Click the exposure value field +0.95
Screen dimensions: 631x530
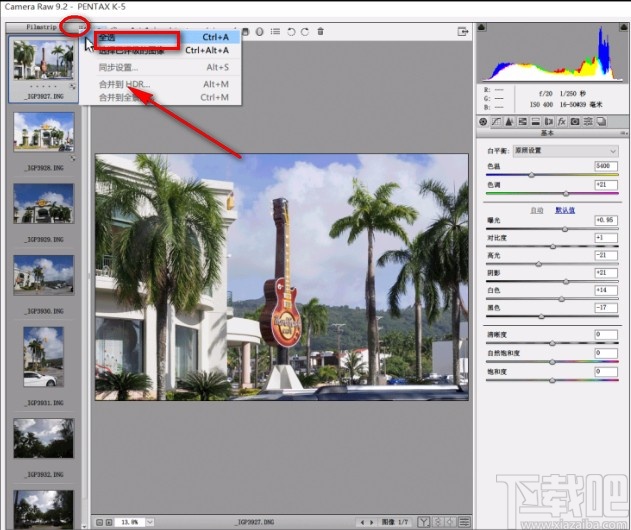tap(606, 220)
